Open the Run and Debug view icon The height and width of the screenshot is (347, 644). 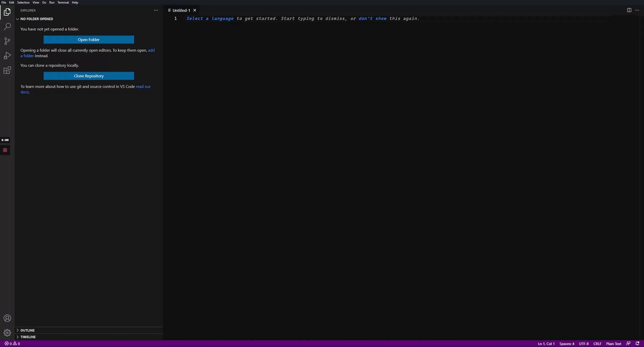tap(7, 56)
